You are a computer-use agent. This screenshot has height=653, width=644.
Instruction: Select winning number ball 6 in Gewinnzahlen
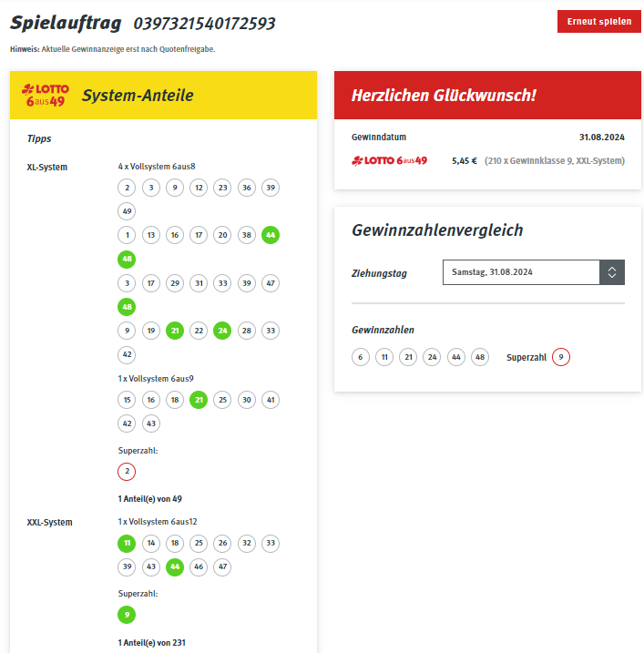361,357
